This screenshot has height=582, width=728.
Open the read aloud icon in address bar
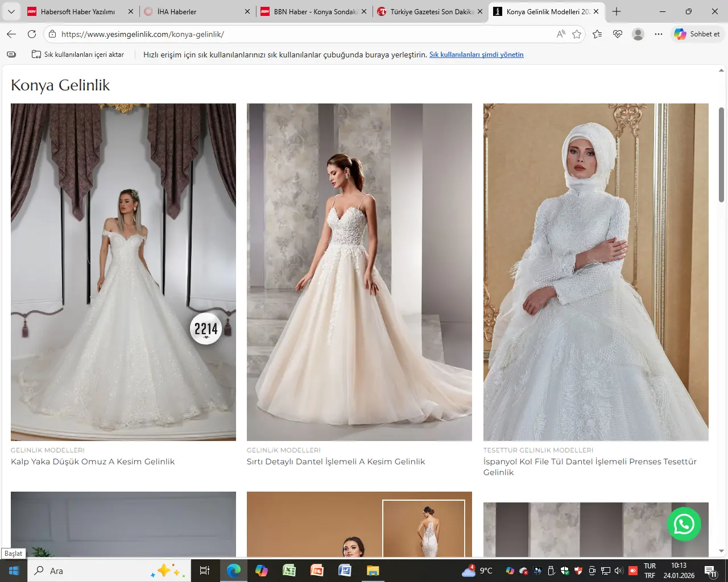click(x=561, y=34)
